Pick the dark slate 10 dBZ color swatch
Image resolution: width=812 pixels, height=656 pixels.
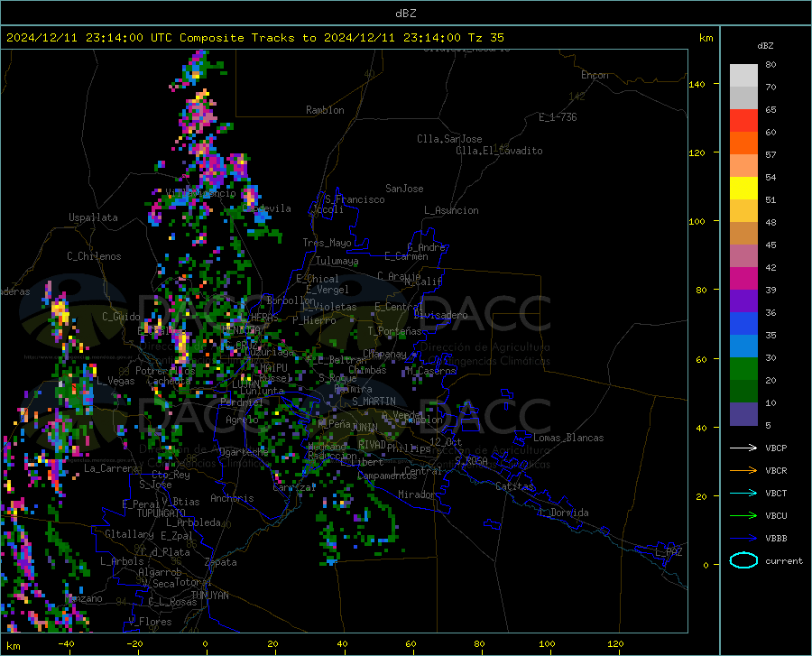pos(743,413)
